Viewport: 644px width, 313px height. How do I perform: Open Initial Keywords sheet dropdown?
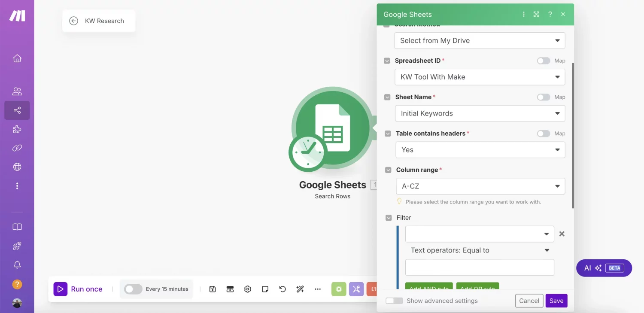(x=480, y=113)
